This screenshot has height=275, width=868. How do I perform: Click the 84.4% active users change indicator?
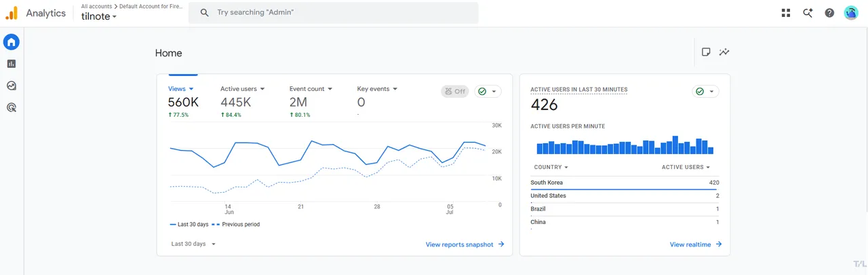pos(231,115)
